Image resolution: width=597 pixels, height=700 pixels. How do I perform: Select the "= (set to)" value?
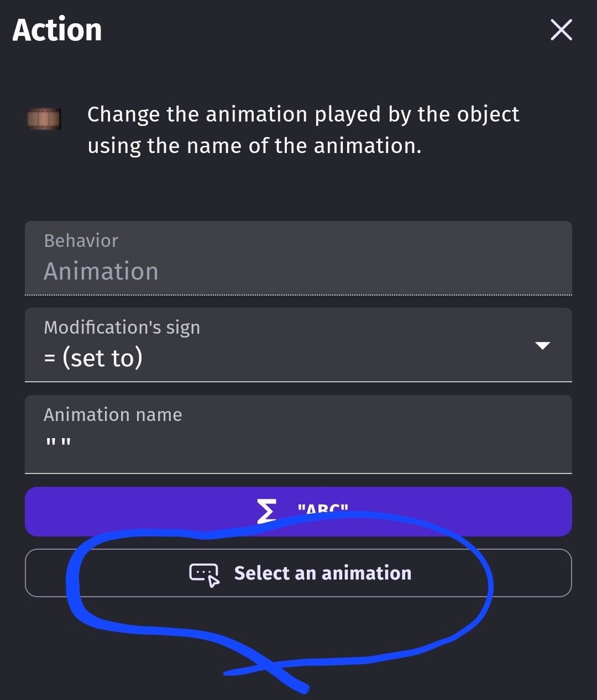tap(93, 358)
